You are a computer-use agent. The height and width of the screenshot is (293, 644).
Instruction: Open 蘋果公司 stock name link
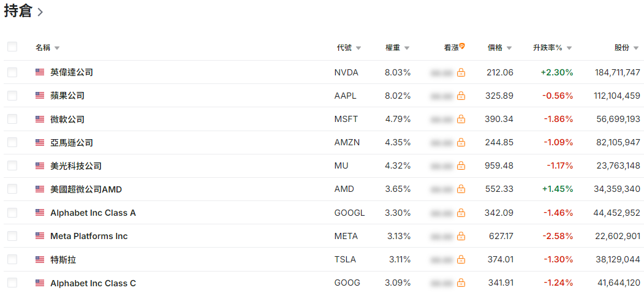(67, 96)
